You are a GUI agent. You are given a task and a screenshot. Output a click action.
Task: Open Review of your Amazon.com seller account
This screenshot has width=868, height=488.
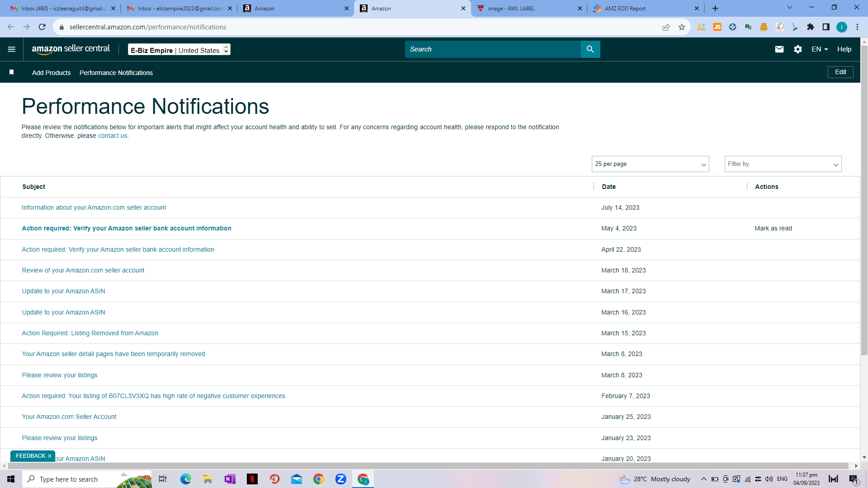click(83, 271)
